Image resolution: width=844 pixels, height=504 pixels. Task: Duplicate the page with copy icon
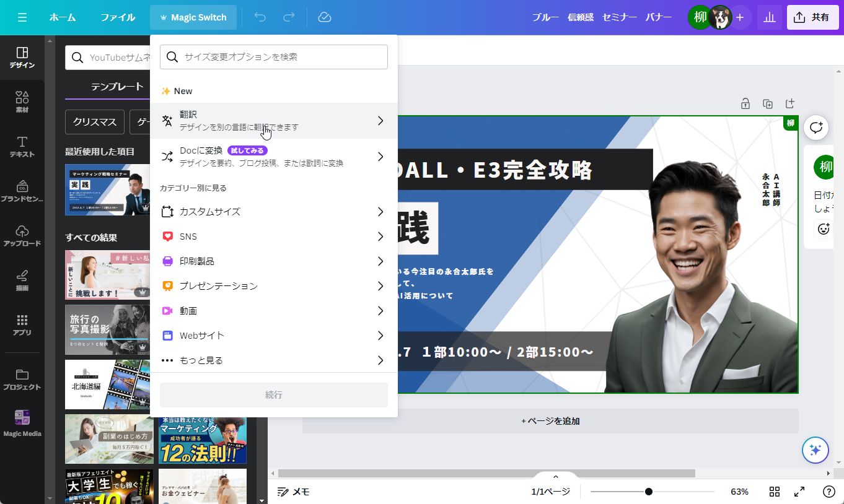[768, 103]
